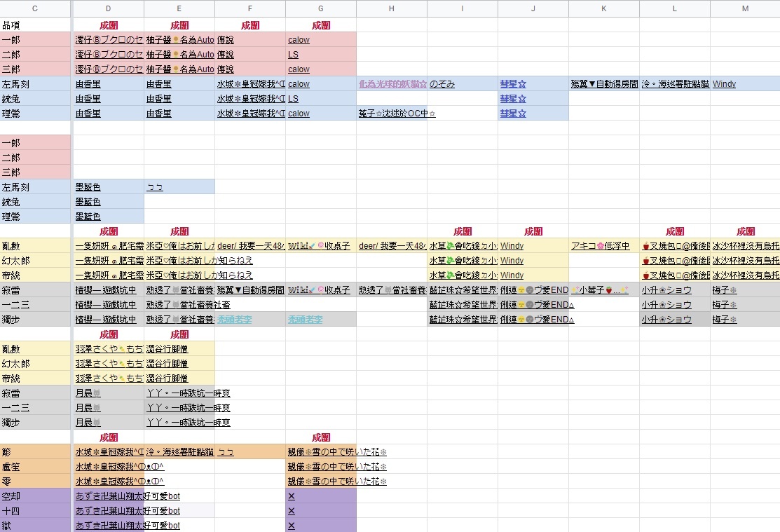Open 傳說 link in the 二郎 row
The image size is (780, 532).
(x=226, y=55)
